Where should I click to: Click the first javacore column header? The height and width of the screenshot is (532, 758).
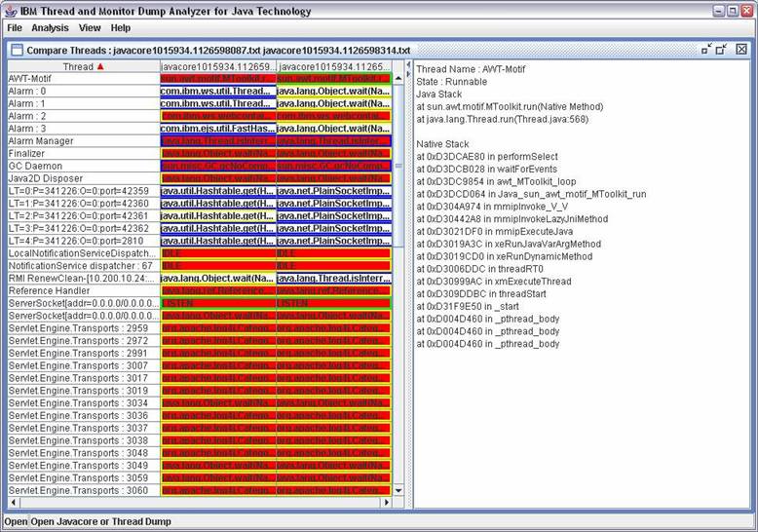coord(218,66)
